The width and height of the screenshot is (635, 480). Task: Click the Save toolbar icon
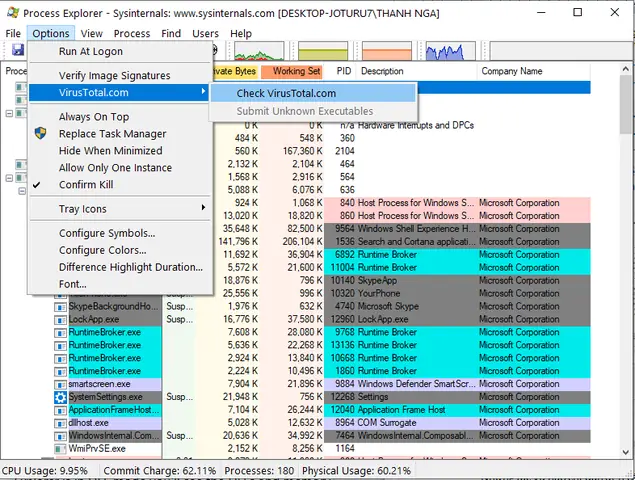pyautogui.click(x=18, y=50)
